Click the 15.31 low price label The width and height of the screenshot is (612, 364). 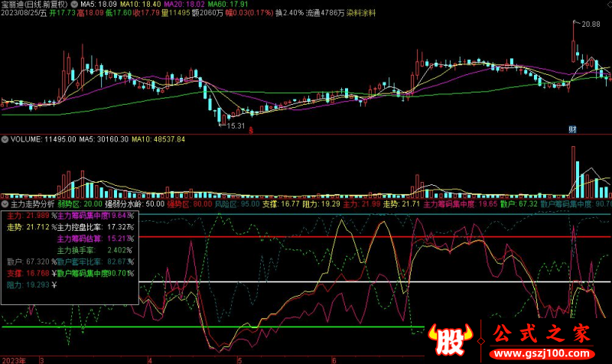tap(235, 125)
